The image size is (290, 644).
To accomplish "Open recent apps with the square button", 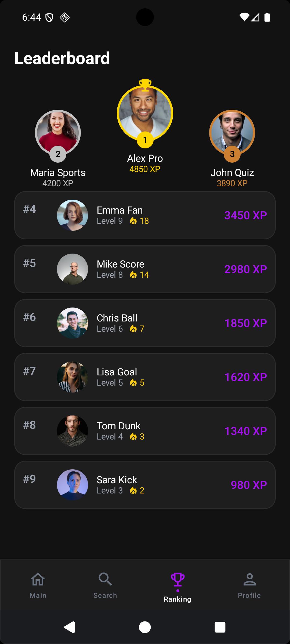I will 220,627.
